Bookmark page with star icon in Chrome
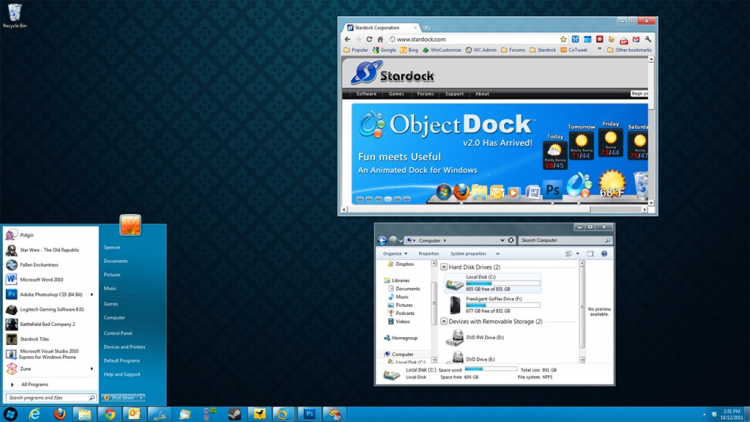750x422 pixels. (x=563, y=39)
